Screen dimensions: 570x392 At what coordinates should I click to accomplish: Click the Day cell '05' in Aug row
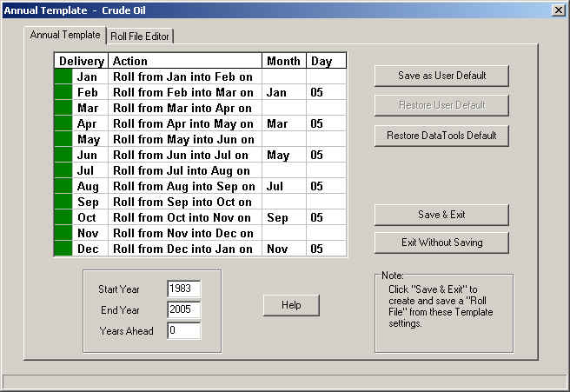(x=326, y=186)
